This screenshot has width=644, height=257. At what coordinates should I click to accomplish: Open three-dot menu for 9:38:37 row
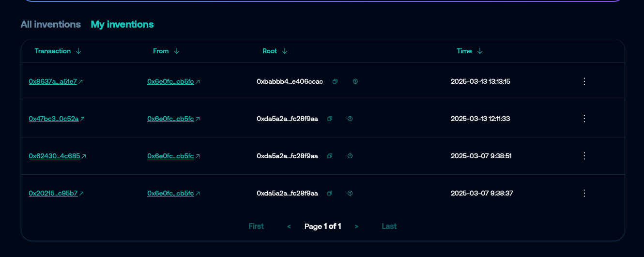pyautogui.click(x=584, y=193)
